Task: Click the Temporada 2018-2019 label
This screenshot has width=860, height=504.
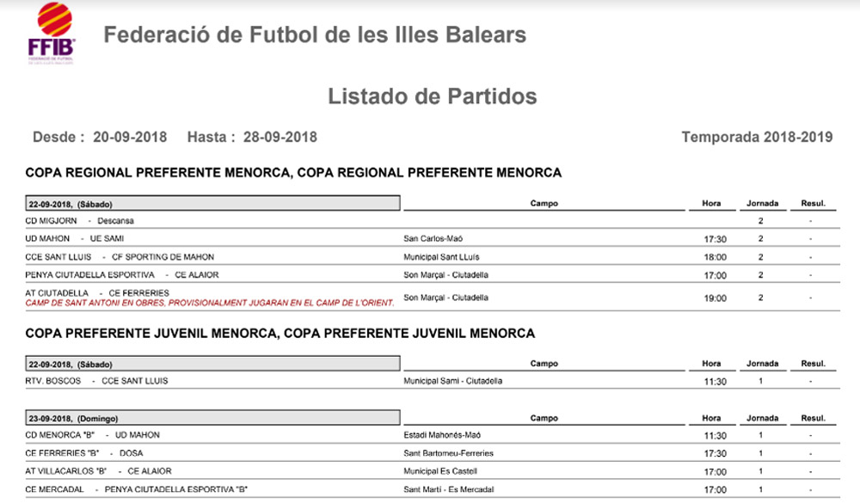Action: tap(757, 138)
